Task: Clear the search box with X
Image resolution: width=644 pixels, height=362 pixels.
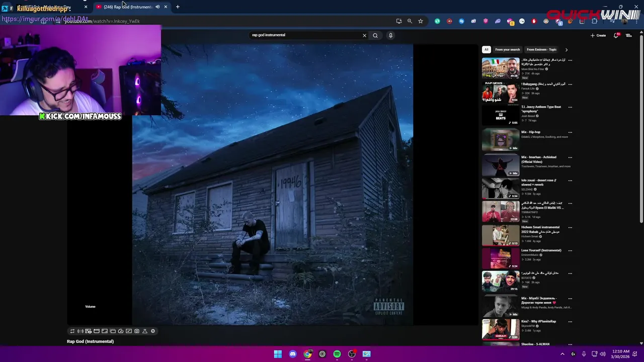Action: point(365,35)
